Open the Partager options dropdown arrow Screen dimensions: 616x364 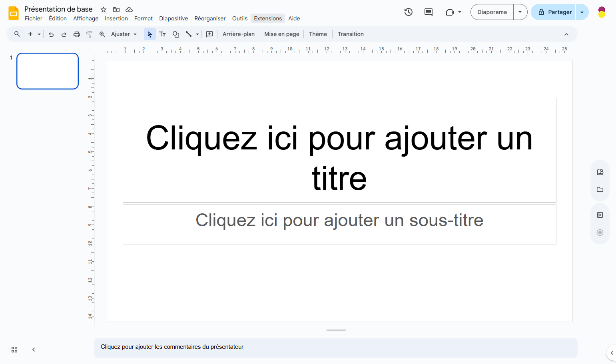click(582, 12)
